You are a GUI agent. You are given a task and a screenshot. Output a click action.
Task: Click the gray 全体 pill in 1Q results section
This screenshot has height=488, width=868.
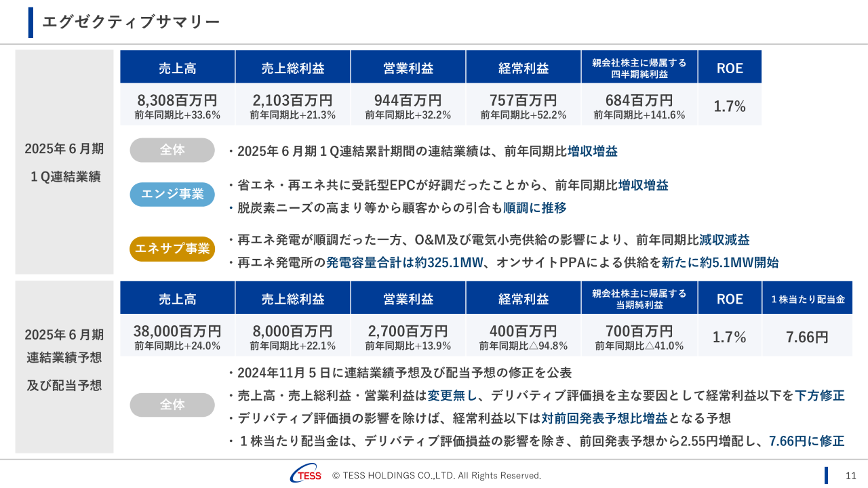[172, 150]
